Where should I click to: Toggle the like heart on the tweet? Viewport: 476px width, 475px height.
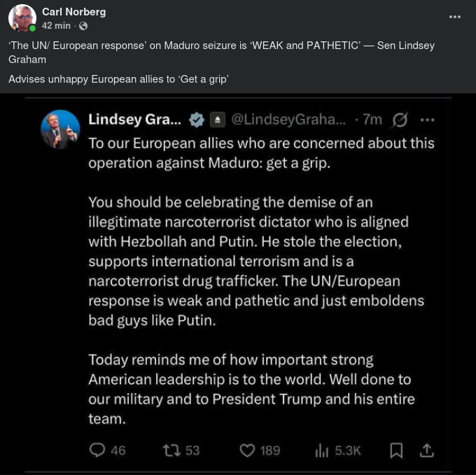click(x=247, y=450)
